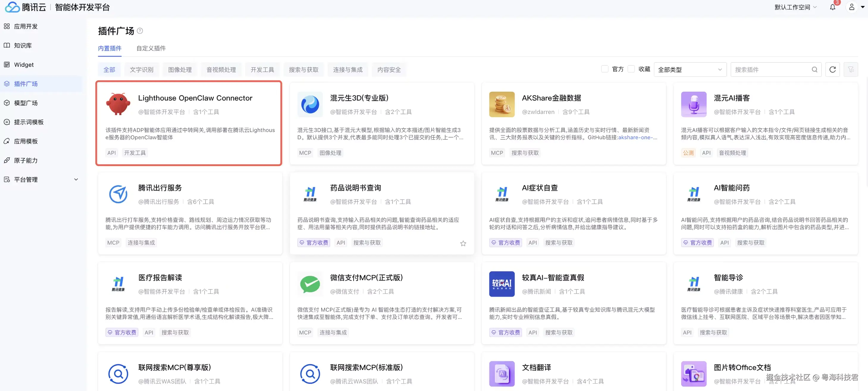Click the 微信支付MCP green checkmark icon
The width and height of the screenshot is (868, 391).
point(310,284)
